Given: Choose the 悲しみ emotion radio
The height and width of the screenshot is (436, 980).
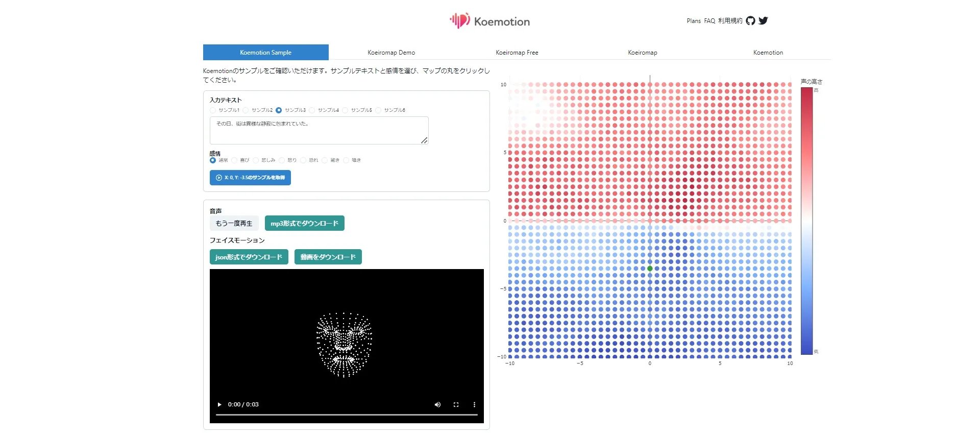Looking at the screenshot, I should 256,160.
